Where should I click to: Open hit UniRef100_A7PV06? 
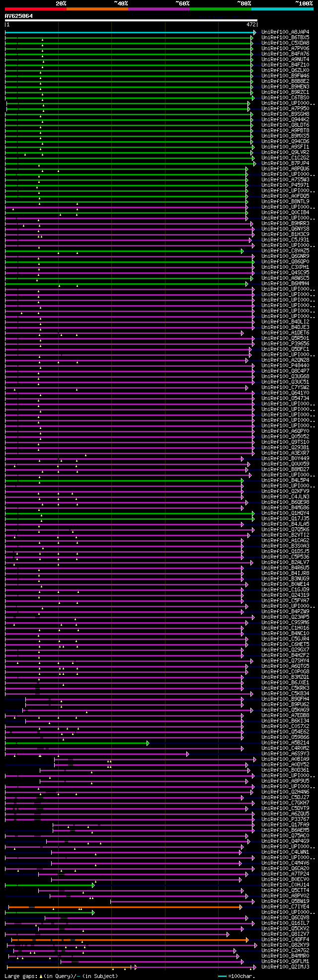point(285,49)
